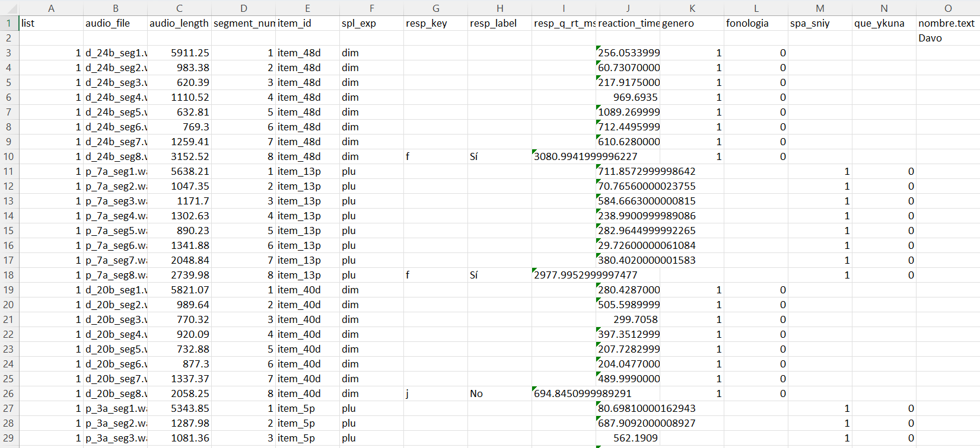Select row 26 header
Screen dimensions: 980x448
click(x=9, y=393)
